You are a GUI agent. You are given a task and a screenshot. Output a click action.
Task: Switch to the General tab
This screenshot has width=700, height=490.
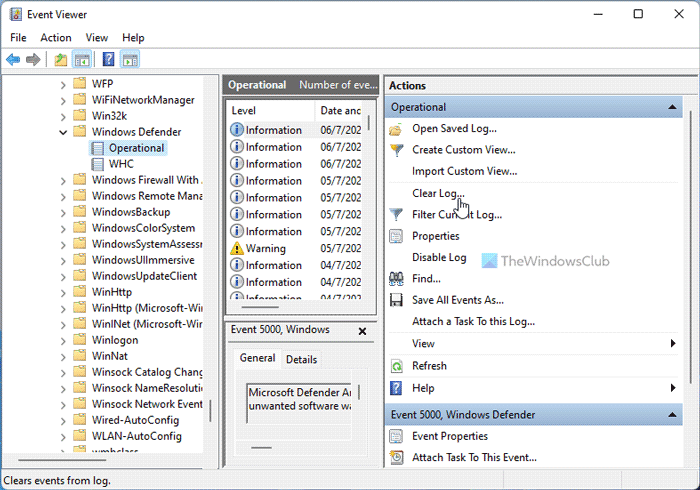click(258, 358)
